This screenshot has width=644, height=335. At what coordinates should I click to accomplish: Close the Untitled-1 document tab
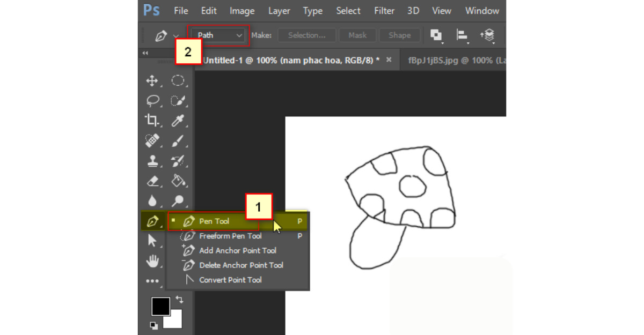(389, 60)
